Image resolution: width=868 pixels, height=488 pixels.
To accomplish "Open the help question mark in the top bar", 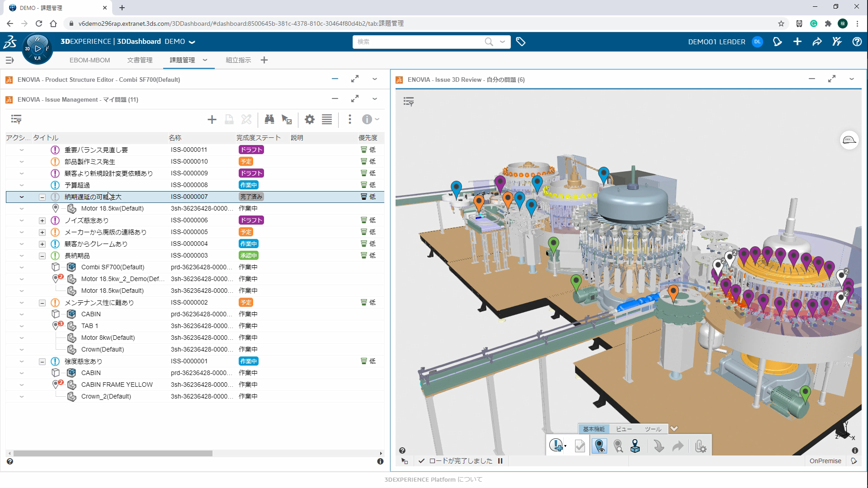I will pos(857,42).
